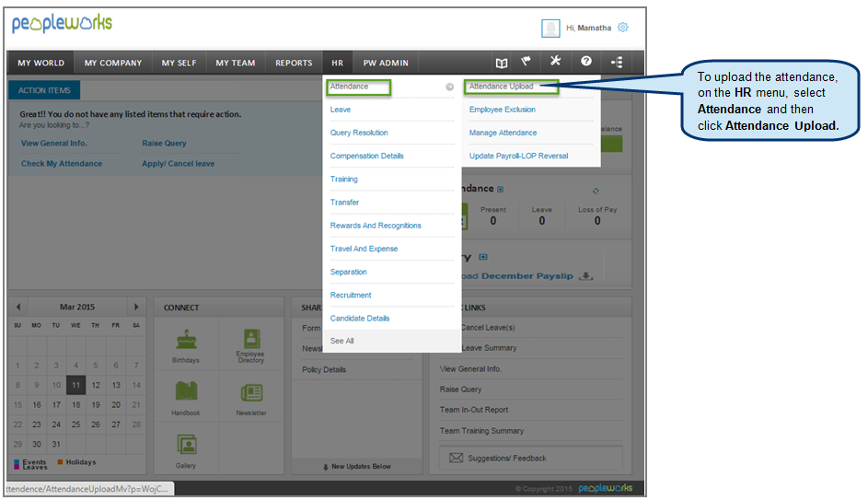Select Training in HR menu
This screenshot has width=868, height=500.
pyautogui.click(x=343, y=180)
